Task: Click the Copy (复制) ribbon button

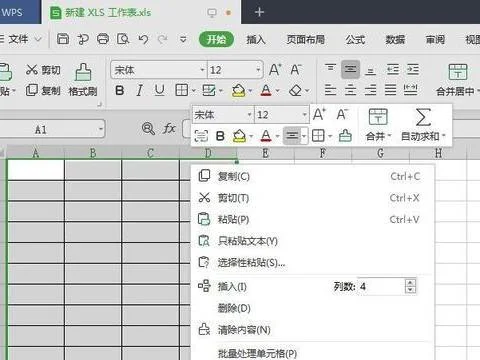Action: tap(43, 90)
